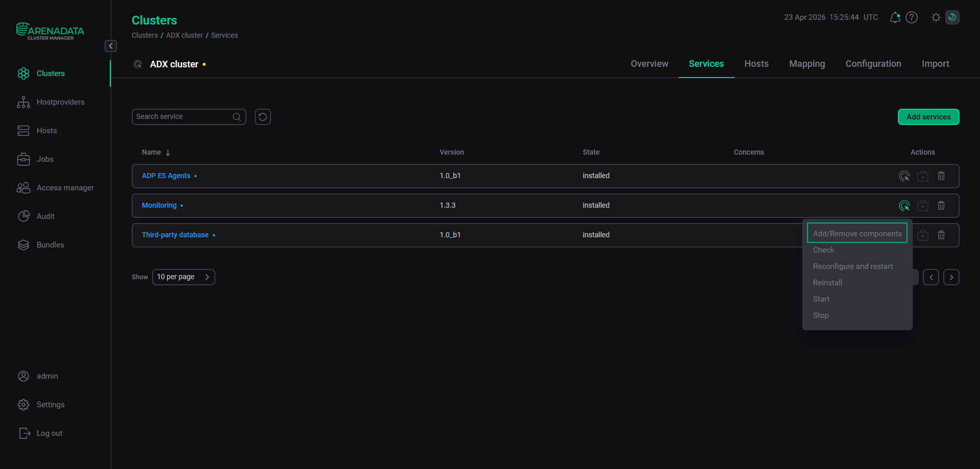This screenshot has width=980, height=469.
Task: Switch to dark theme
Action: [952, 17]
